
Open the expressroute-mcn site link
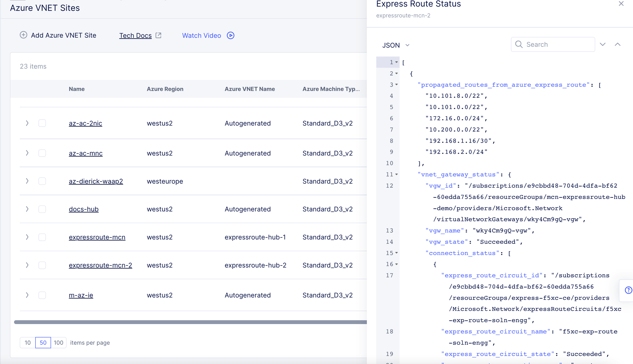(97, 237)
